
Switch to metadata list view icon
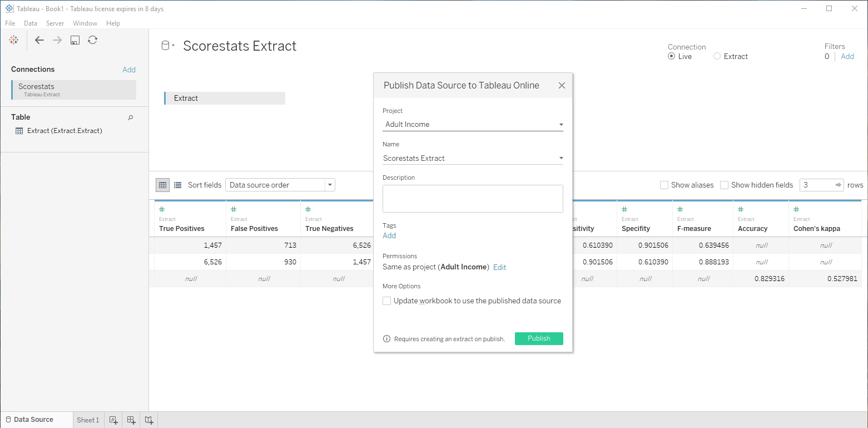pos(178,185)
